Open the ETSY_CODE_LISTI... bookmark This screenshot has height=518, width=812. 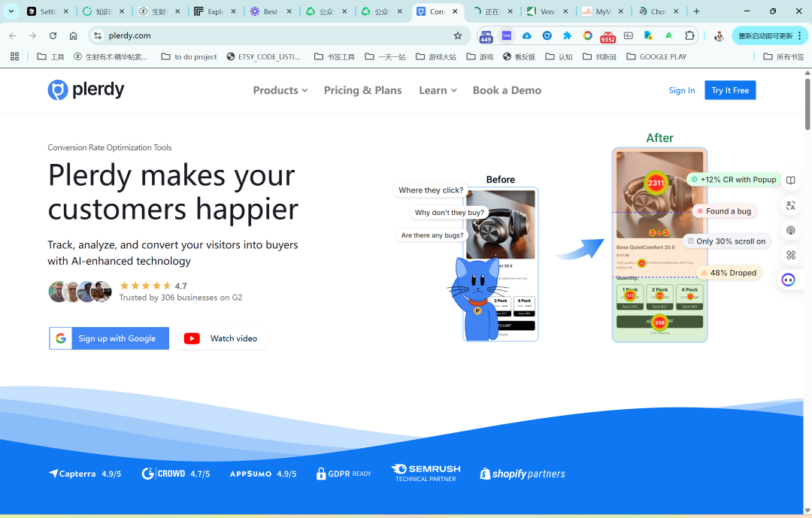264,56
